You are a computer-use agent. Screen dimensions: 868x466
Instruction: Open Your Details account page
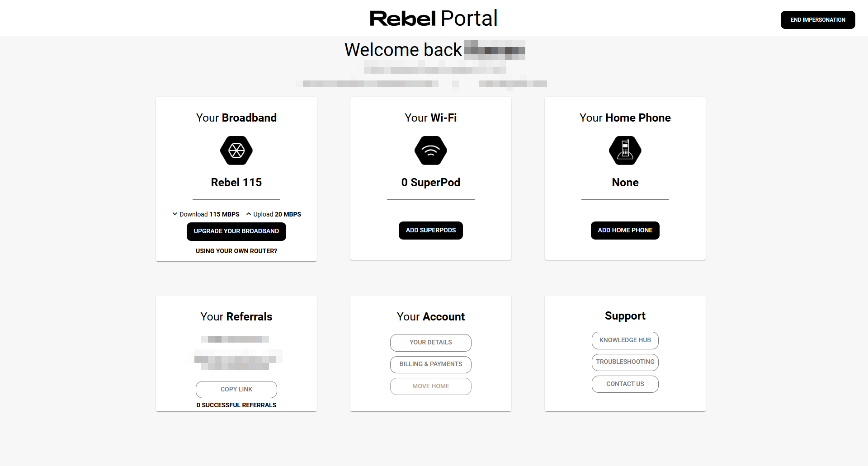[x=431, y=343]
